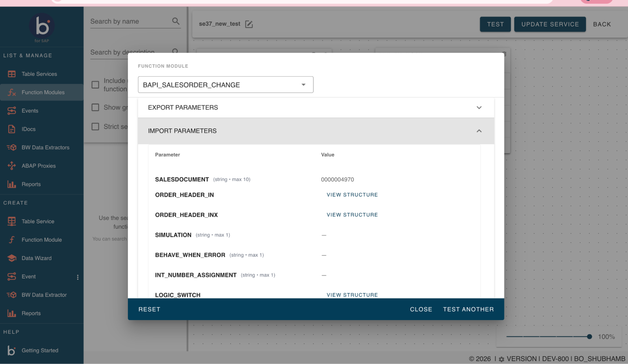Click the INT_NUMBER_ASSIGNMENT parameter label
Image resolution: width=628 pixels, height=364 pixels.
pos(196,275)
